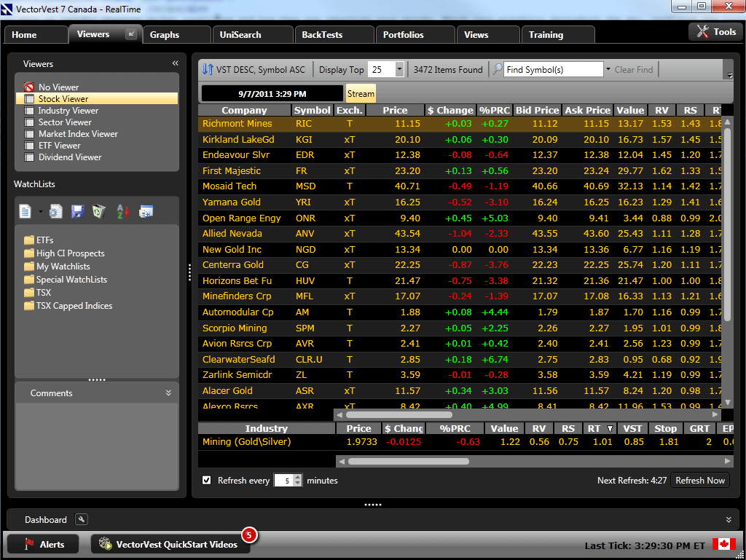Expand the Comments panel chevron

click(168, 393)
